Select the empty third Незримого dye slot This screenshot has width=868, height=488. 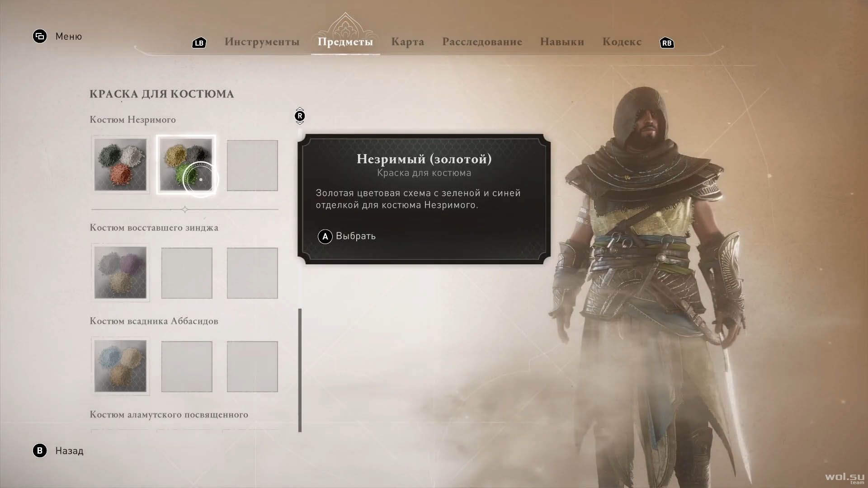[x=252, y=165]
